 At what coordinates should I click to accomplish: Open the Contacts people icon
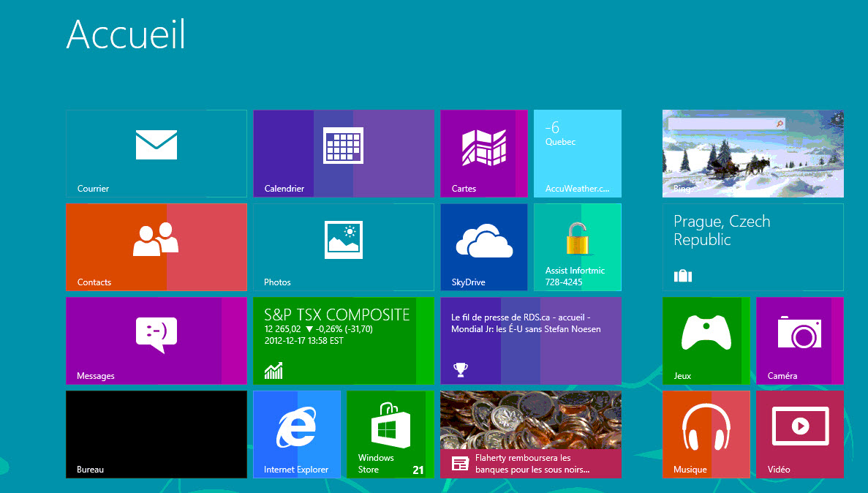click(156, 239)
